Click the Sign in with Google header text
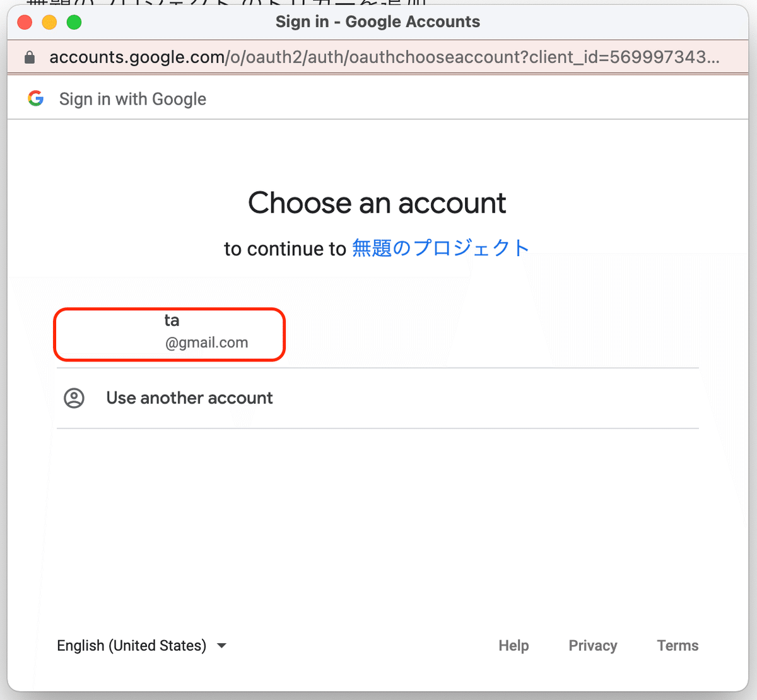 click(x=132, y=99)
